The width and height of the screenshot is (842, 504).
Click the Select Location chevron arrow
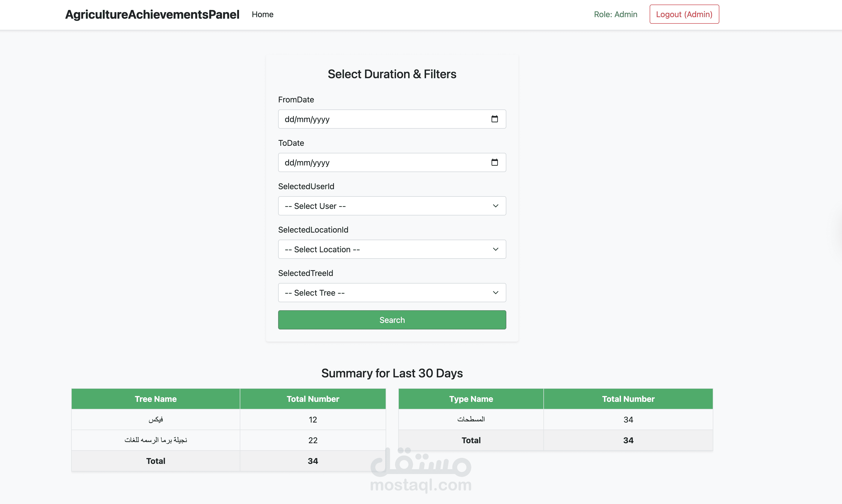(x=495, y=249)
